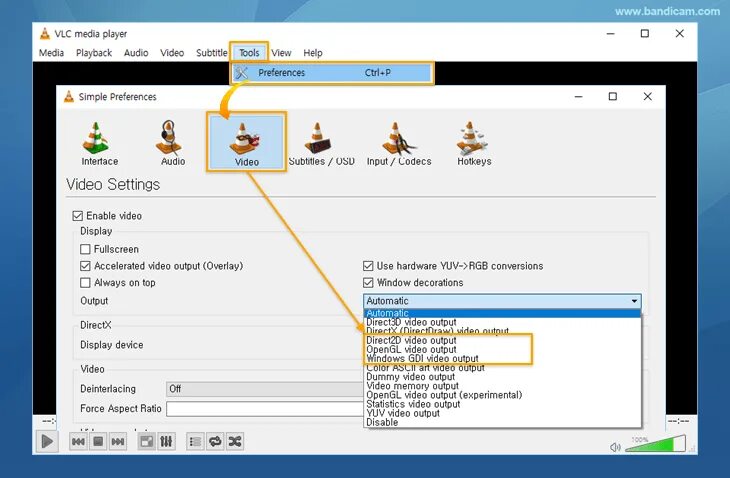This screenshot has height=478, width=730.
Task: Select Preferences Ctrl+P menu entry
Action: 332,73
